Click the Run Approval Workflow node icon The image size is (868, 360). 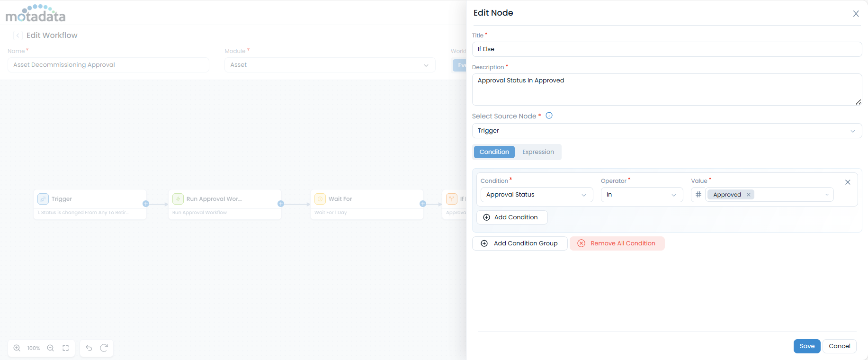[178, 199]
